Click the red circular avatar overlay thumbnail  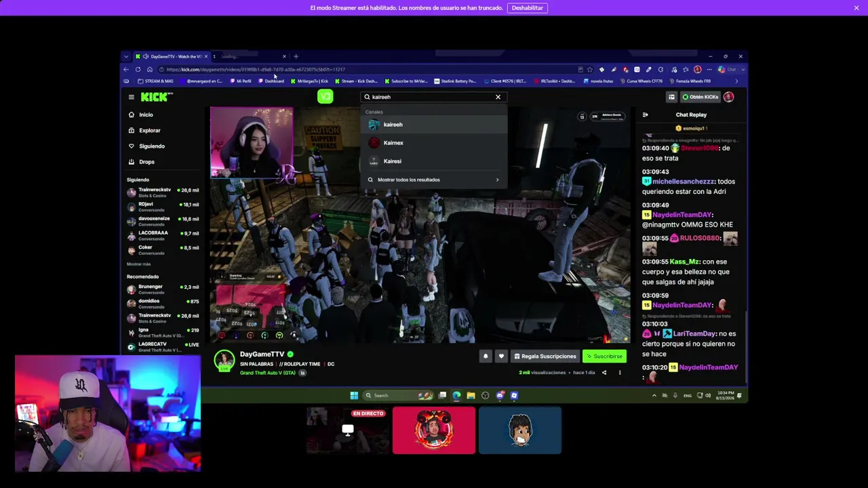(x=434, y=430)
